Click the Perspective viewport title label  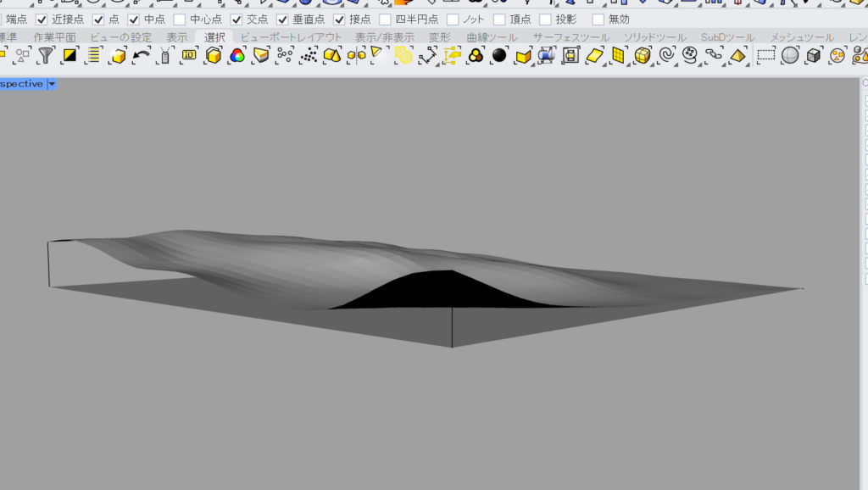[21, 84]
